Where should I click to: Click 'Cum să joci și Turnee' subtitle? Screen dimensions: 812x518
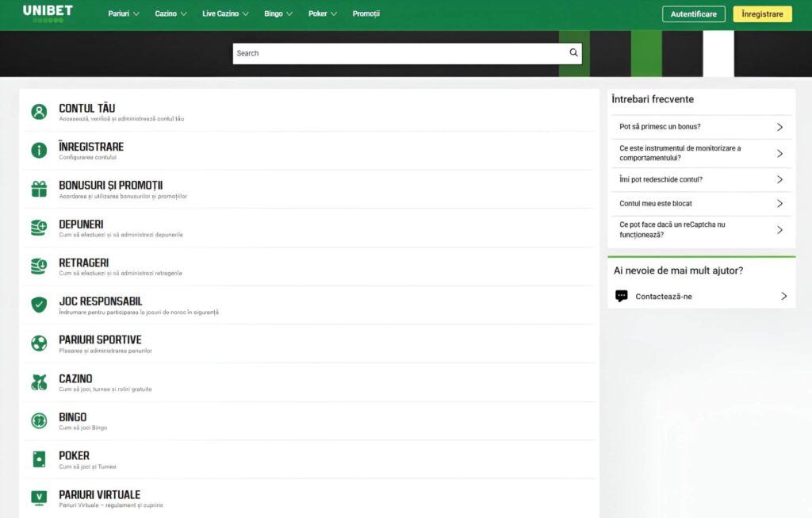click(x=87, y=466)
